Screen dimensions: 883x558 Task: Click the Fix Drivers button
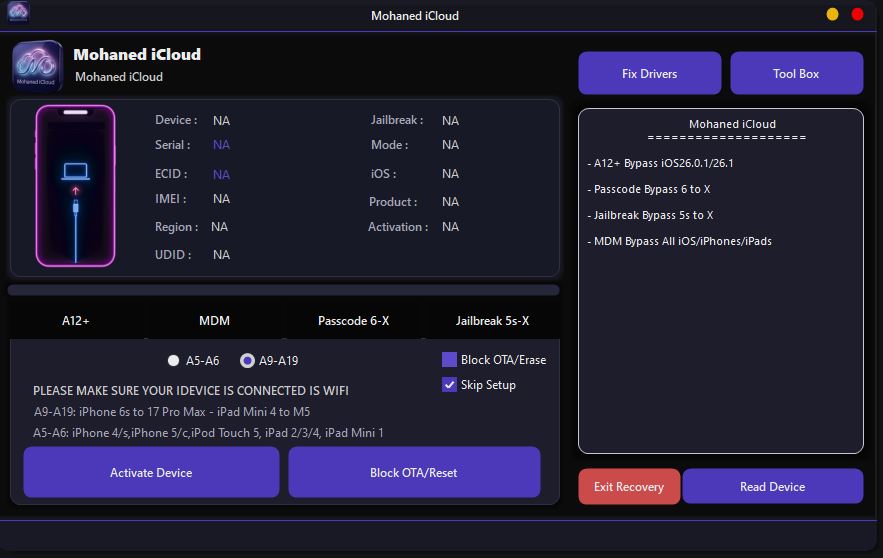[x=649, y=73]
